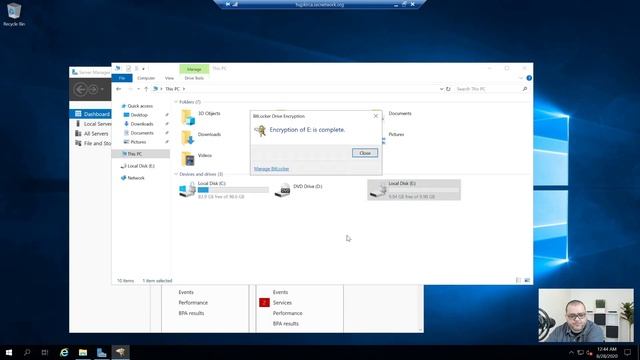Open the Action Center notifications
The image size is (640, 360).
click(627, 353)
